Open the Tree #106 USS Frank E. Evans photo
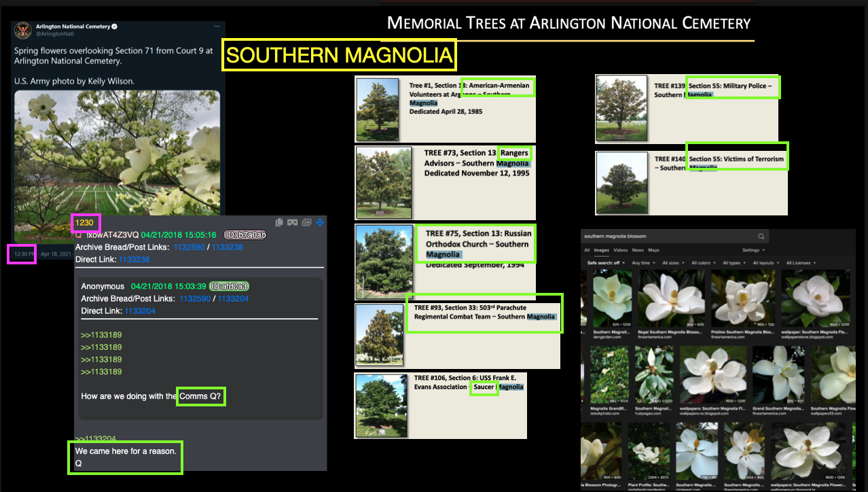 tap(383, 404)
